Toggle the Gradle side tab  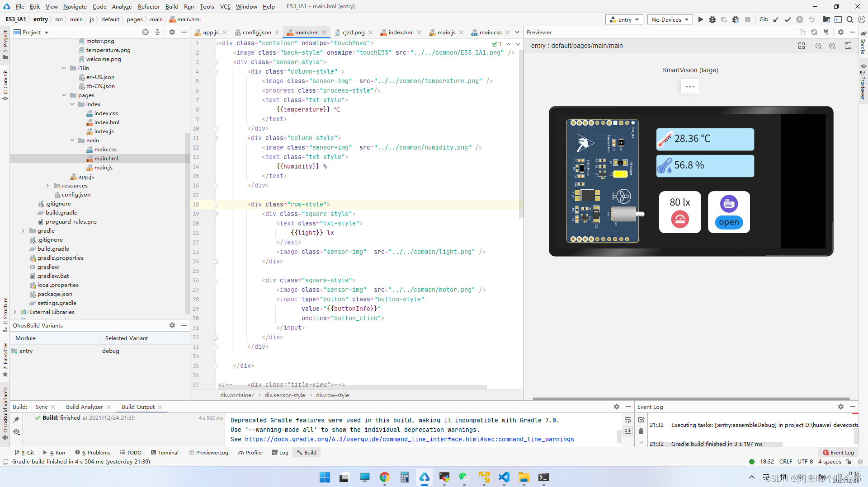[x=863, y=42]
